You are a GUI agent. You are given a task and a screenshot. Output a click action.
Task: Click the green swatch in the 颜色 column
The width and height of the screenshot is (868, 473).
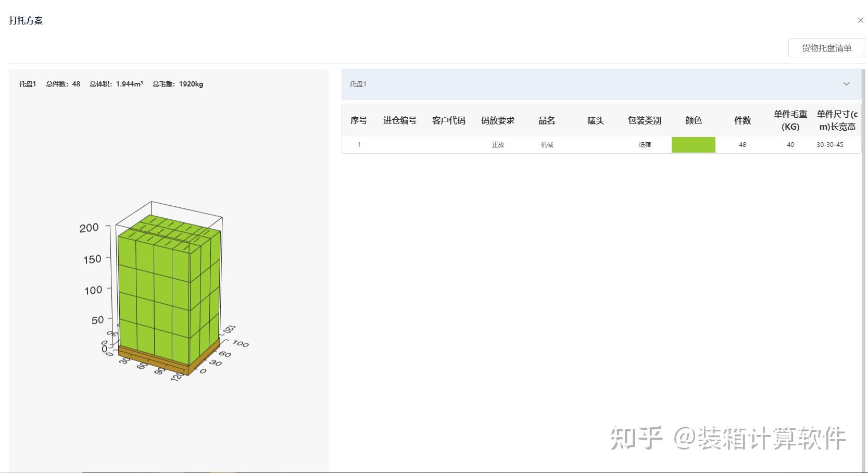(x=694, y=144)
